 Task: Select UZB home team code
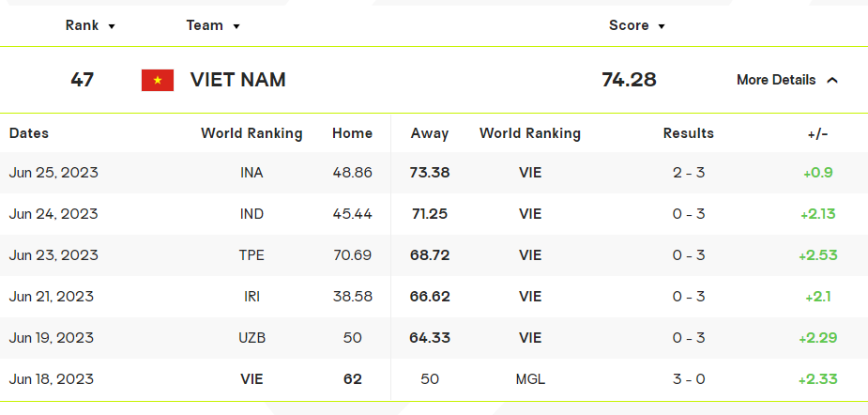coord(251,338)
